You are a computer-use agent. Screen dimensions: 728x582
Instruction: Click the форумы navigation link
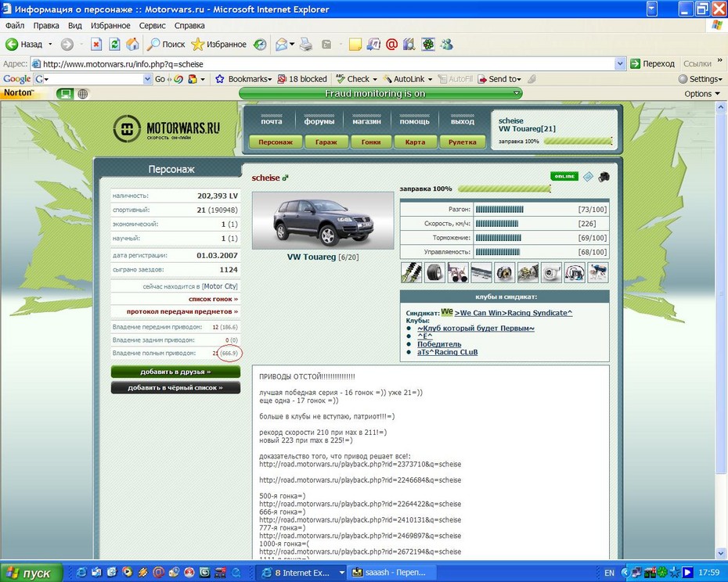click(319, 121)
